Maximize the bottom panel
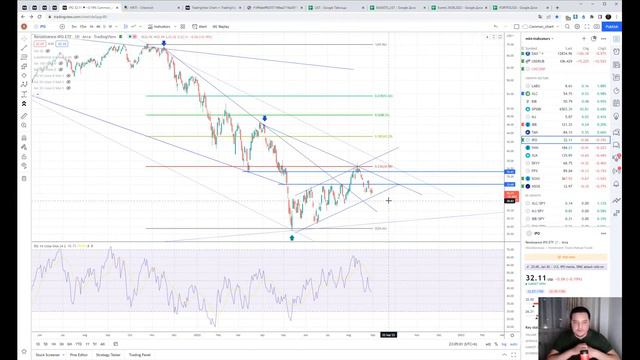 (x=514, y=355)
